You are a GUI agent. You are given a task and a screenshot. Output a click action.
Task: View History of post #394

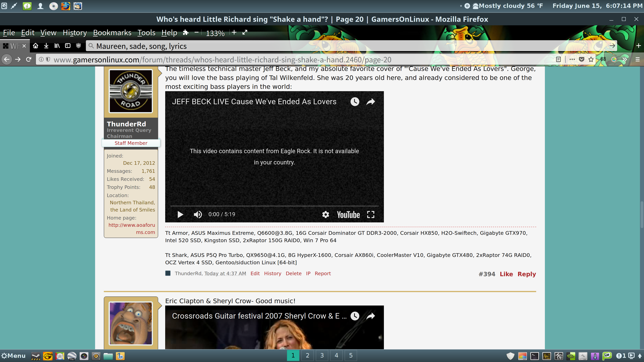(273, 273)
